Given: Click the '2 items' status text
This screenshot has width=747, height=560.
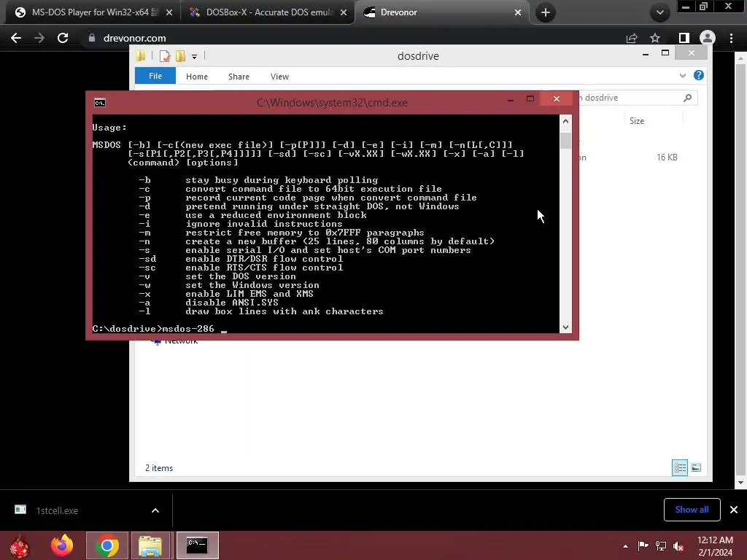Looking at the screenshot, I should [x=159, y=468].
